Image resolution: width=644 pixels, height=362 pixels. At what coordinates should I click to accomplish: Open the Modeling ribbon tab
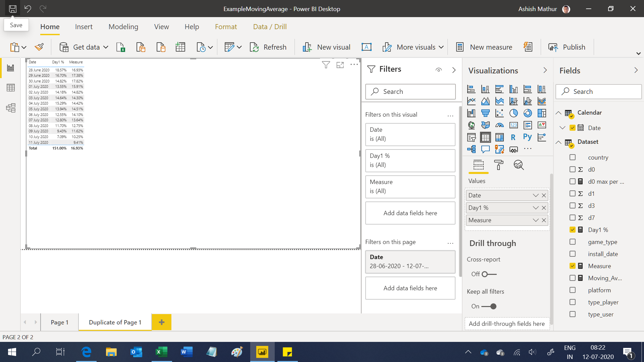tap(123, 27)
